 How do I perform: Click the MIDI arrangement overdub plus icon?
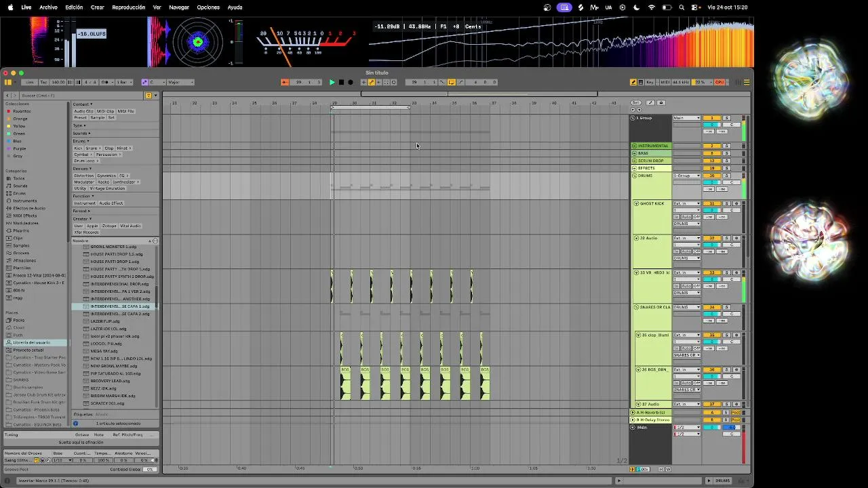coord(364,82)
